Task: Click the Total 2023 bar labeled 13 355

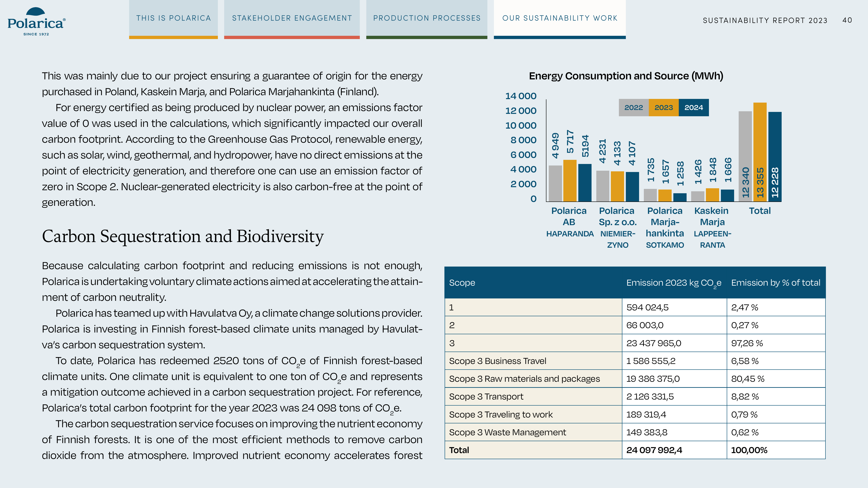Action: pyautogui.click(x=760, y=152)
